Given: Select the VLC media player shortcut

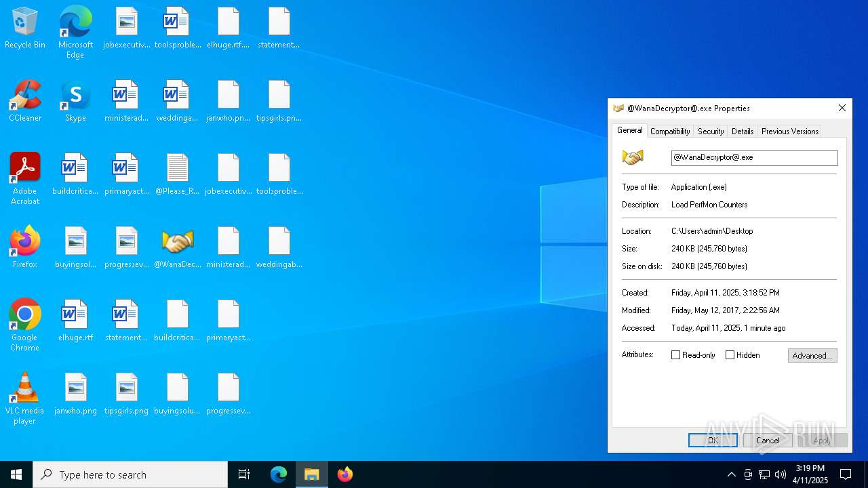Looking at the screenshot, I should pos(25,399).
